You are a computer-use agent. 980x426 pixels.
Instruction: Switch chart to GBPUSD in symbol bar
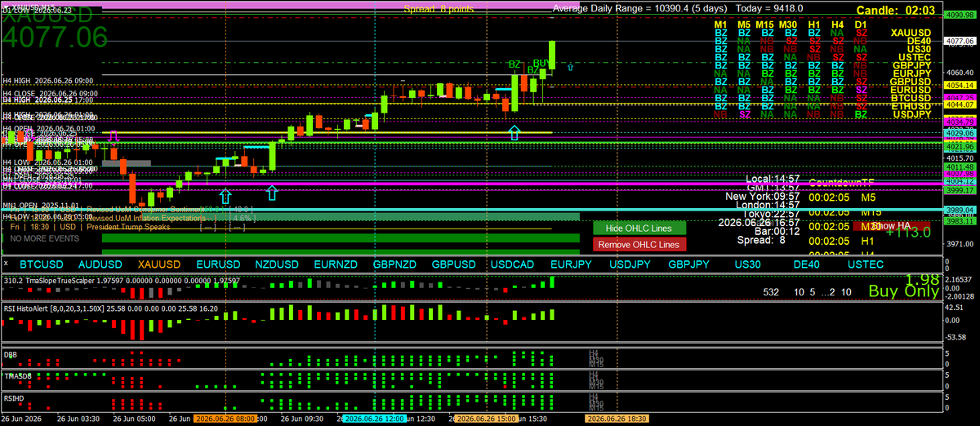pyautogui.click(x=454, y=264)
